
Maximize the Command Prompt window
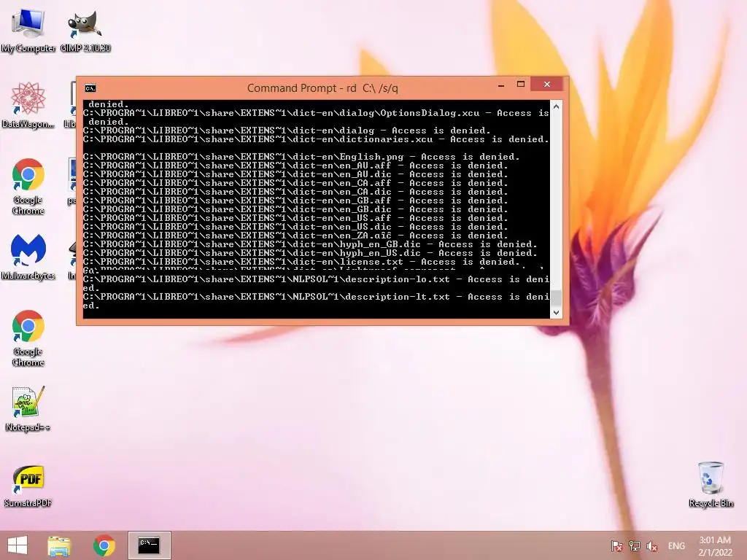click(521, 85)
